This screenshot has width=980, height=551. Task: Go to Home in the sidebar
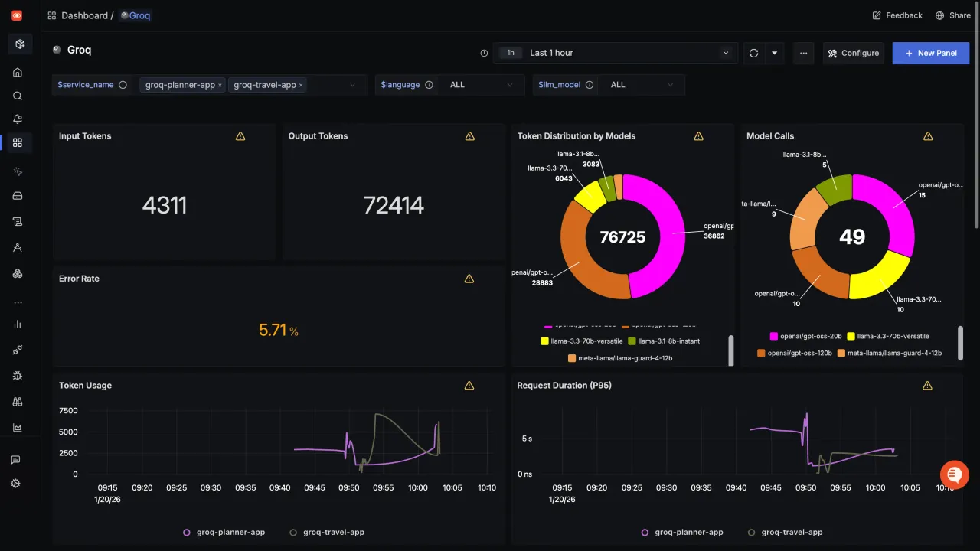coord(18,73)
